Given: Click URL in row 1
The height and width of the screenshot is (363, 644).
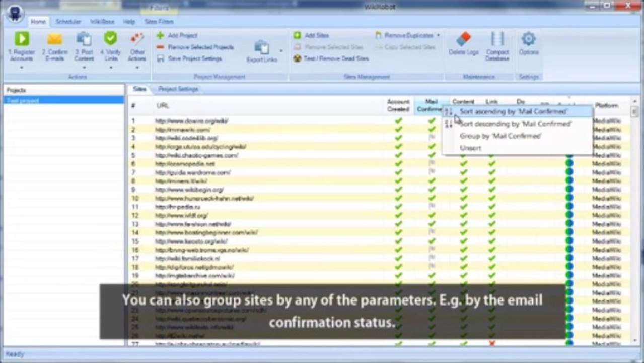Looking at the screenshot, I should (192, 121).
